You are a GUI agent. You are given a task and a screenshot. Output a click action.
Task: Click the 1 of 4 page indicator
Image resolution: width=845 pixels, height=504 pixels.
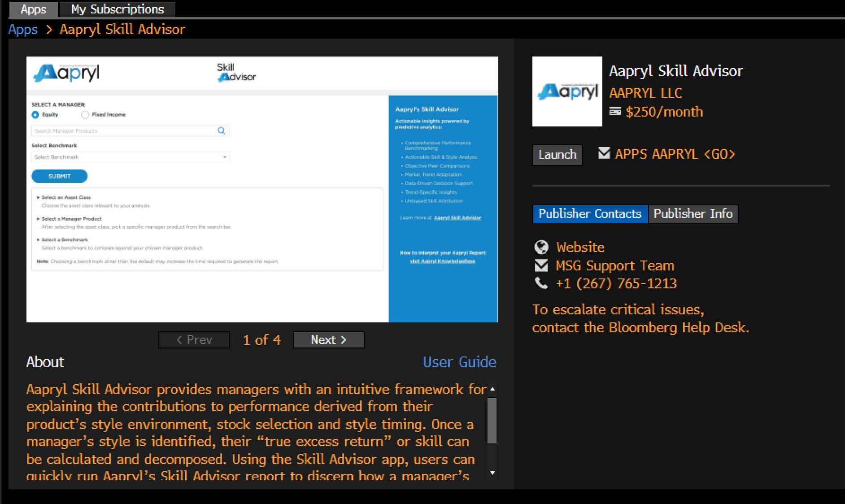coord(262,340)
